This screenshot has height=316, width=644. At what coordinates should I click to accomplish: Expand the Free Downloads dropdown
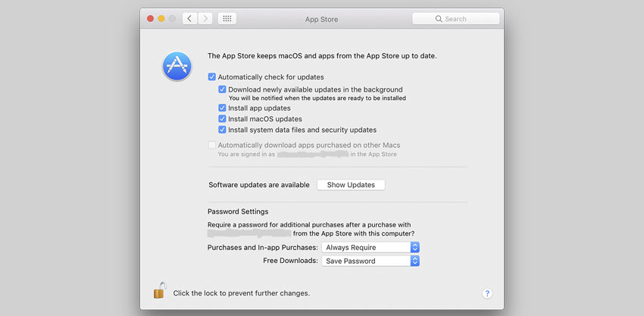pyautogui.click(x=370, y=261)
